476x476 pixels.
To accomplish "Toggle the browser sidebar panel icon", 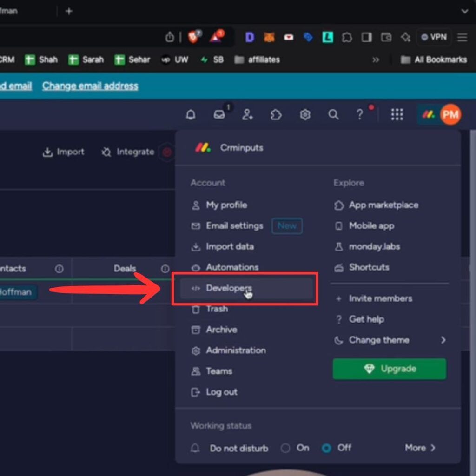I will [366, 37].
